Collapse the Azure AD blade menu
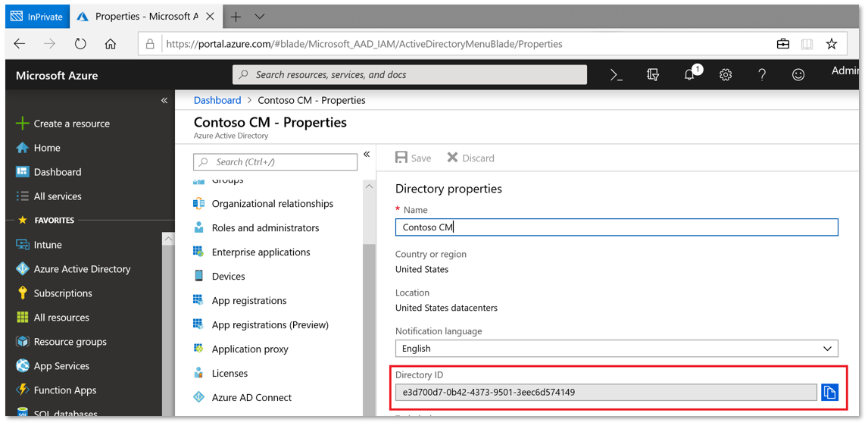The width and height of the screenshot is (868, 426). pos(367,155)
